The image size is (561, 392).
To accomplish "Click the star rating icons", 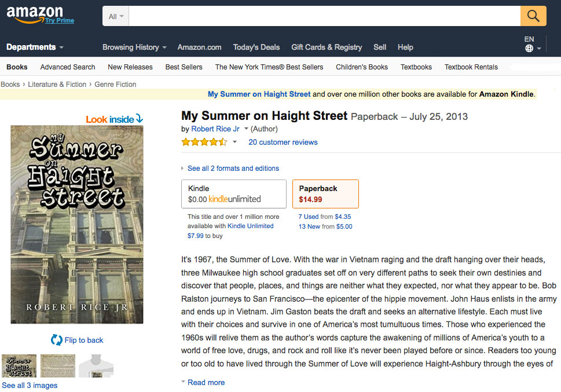I will click(x=204, y=142).
